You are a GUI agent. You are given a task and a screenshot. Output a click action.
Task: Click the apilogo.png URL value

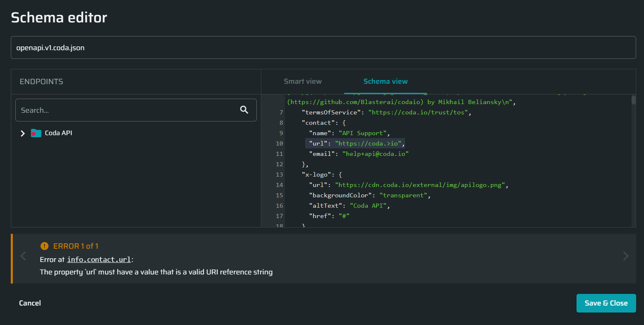pos(420,185)
